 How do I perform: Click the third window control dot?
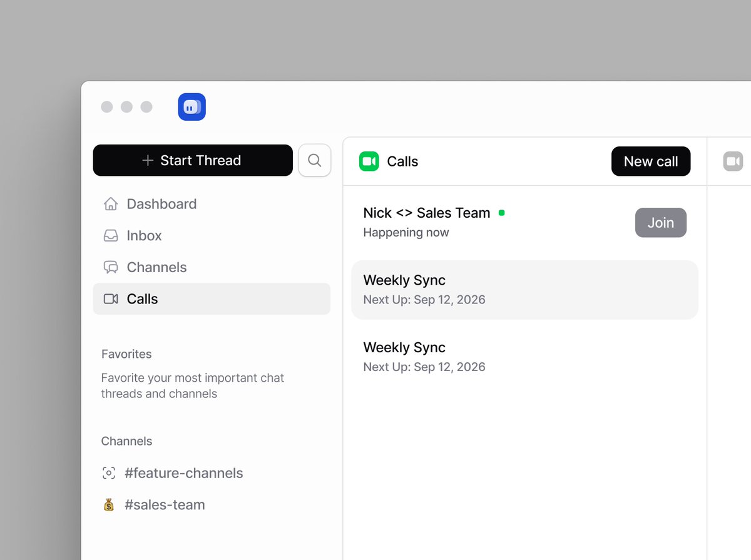146,107
